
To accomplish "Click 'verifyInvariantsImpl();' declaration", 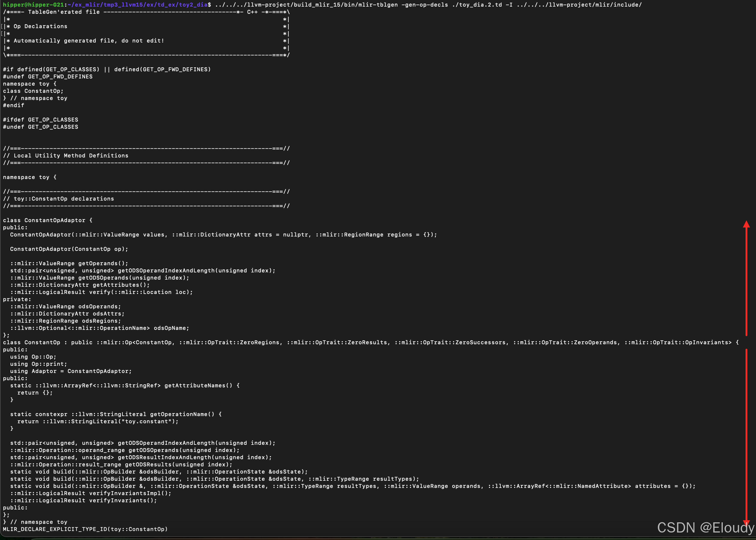I will tap(130, 493).
